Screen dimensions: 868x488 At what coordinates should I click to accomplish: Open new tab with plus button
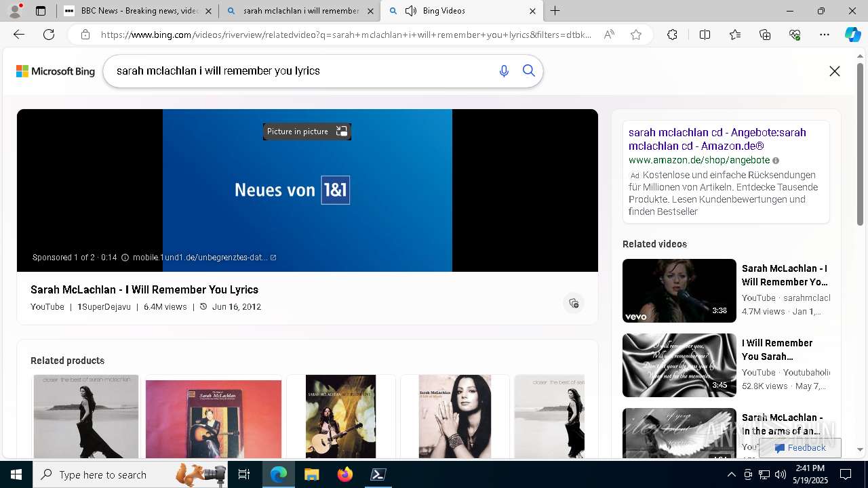point(555,11)
